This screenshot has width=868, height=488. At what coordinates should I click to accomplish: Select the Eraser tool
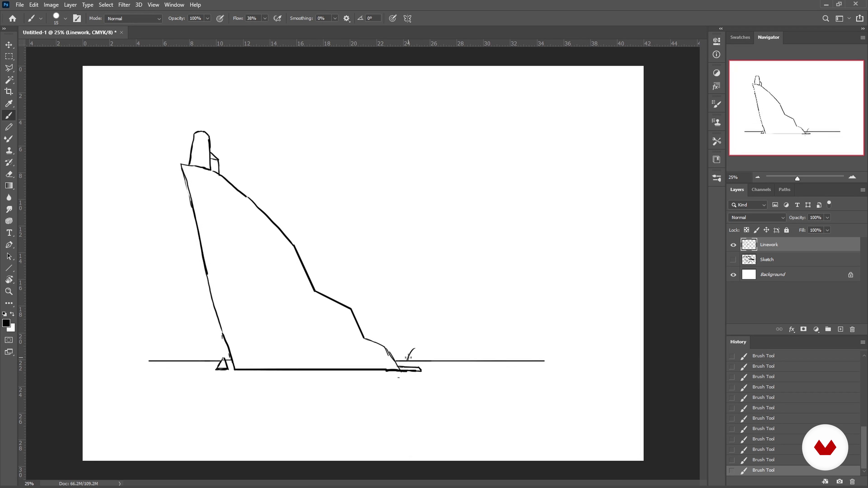click(x=9, y=174)
